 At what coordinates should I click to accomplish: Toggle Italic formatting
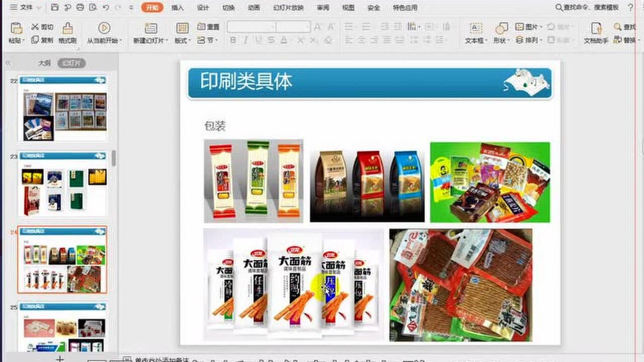246,40
